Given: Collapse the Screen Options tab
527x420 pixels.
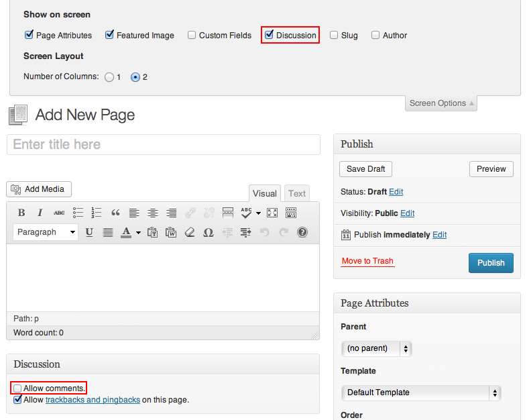Looking at the screenshot, I should click(441, 103).
